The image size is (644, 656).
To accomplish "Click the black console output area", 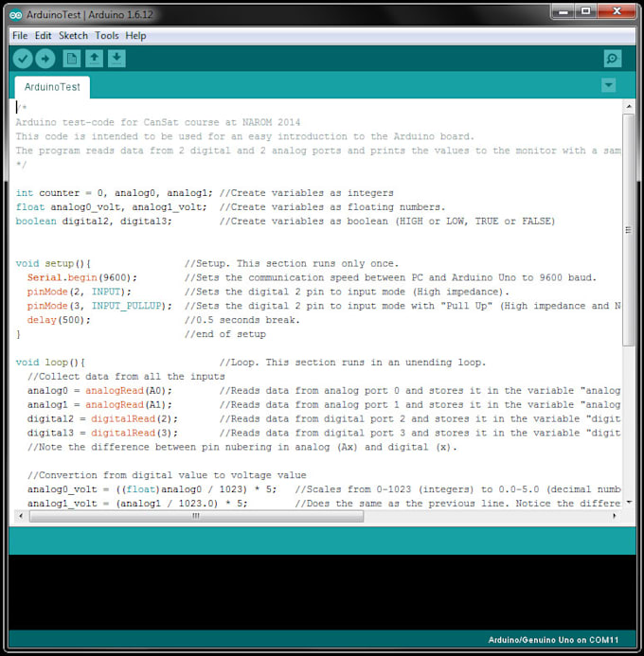I will click(x=322, y=592).
